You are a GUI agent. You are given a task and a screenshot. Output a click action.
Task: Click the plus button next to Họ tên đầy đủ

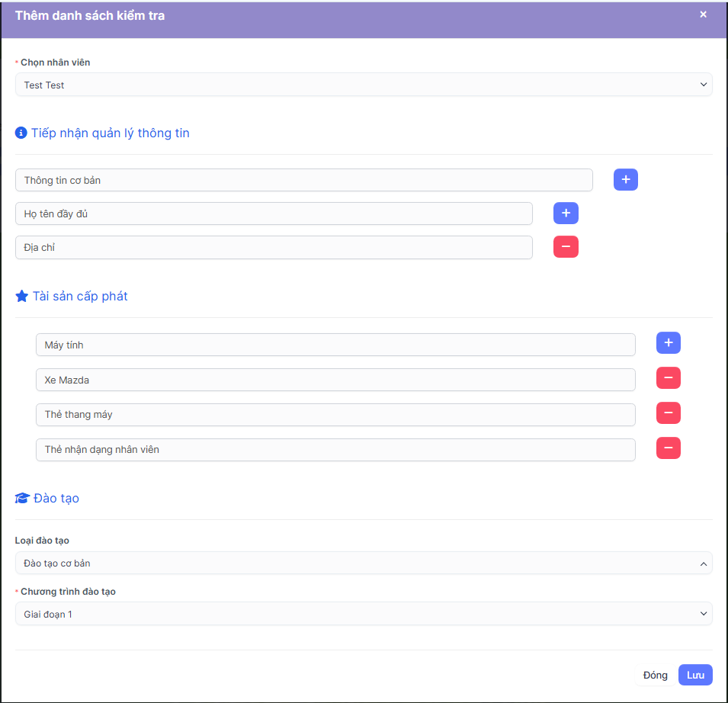click(566, 213)
